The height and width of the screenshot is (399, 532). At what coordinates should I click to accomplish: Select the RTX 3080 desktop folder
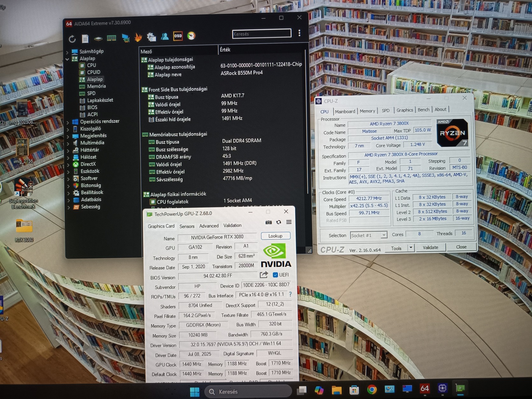(x=24, y=230)
